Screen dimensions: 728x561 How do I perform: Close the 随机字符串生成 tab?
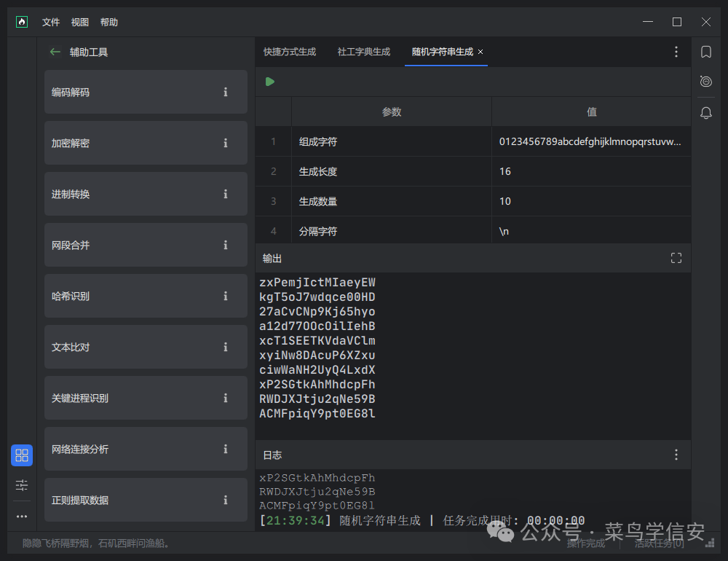[480, 52]
